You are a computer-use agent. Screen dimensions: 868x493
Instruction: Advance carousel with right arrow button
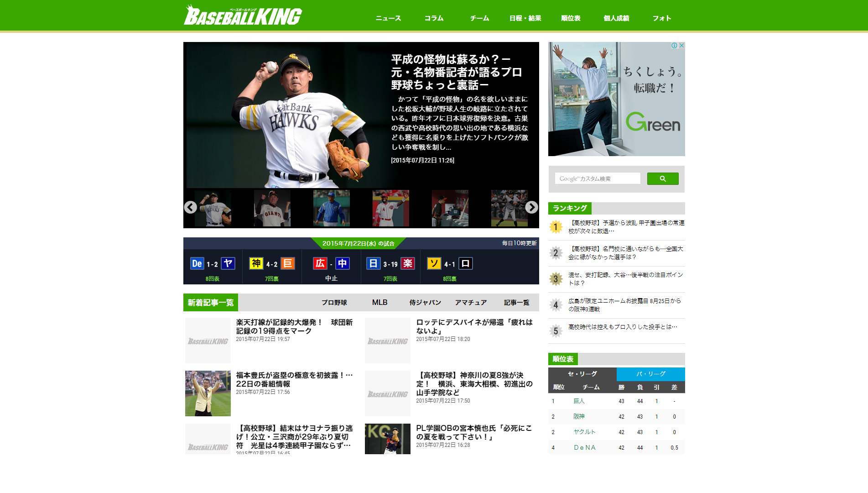point(531,207)
